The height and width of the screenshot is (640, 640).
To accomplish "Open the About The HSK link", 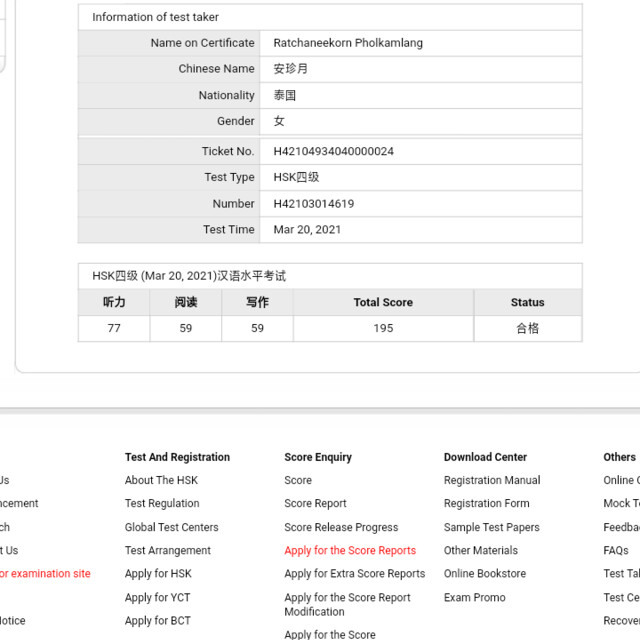I will coord(163,480).
